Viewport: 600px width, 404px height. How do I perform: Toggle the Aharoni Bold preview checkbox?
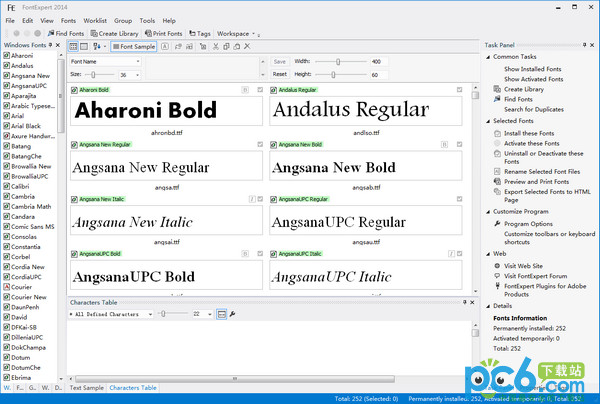pyautogui.click(x=75, y=90)
